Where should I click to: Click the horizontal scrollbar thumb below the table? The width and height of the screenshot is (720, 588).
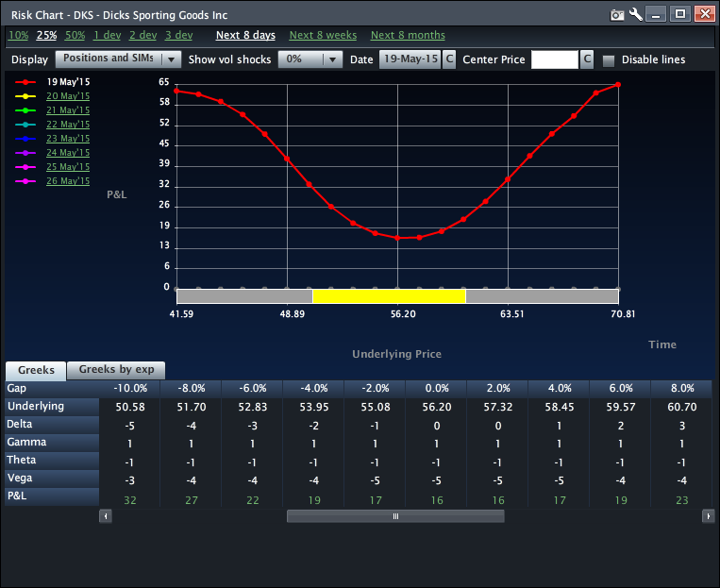pyautogui.click(x=395, y=516)
